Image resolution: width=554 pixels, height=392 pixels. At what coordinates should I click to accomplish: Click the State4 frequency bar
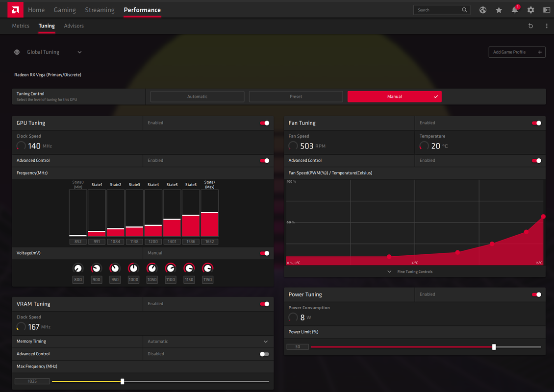tap(153, 213)
